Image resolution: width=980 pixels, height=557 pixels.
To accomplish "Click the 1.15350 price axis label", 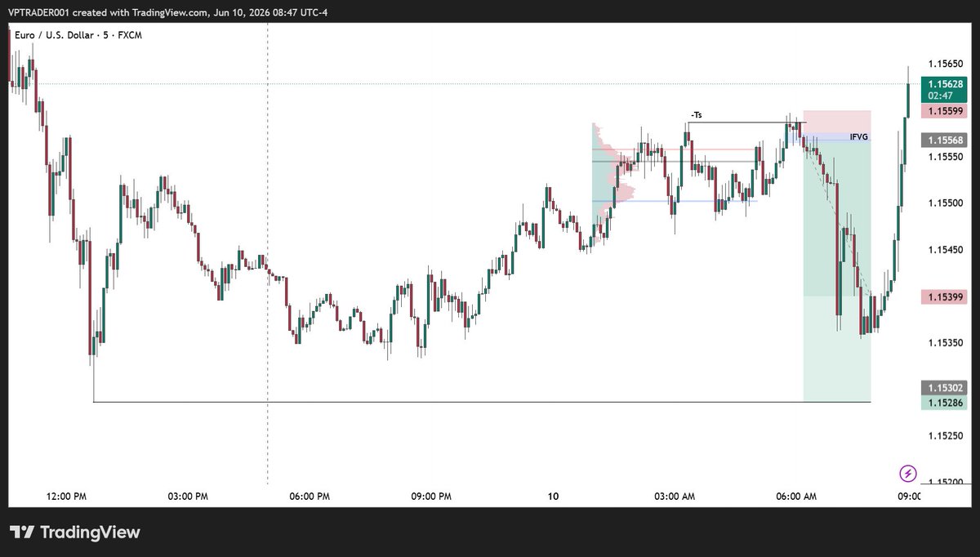I will coord(946,343).
